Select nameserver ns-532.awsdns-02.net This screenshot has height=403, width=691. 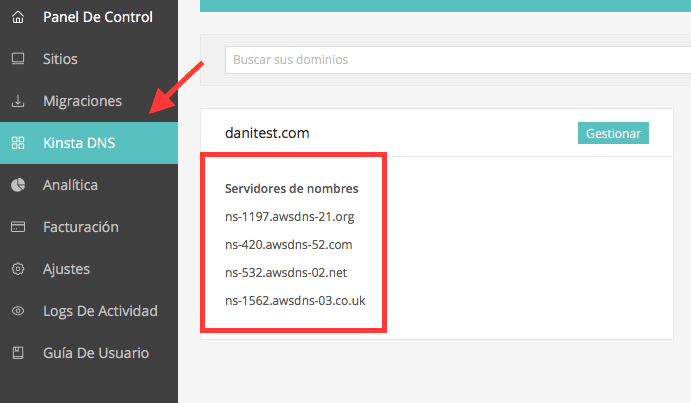point(286,272)
